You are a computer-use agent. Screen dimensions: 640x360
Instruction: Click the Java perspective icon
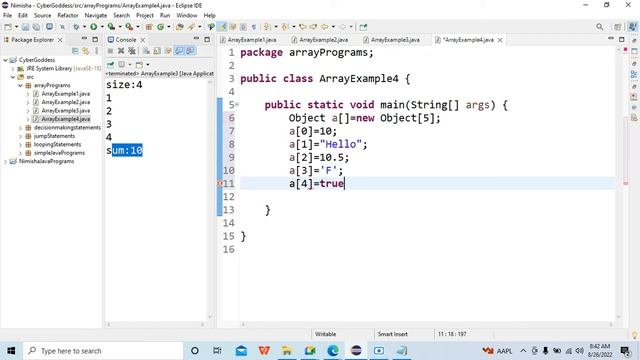pos(632,27)
